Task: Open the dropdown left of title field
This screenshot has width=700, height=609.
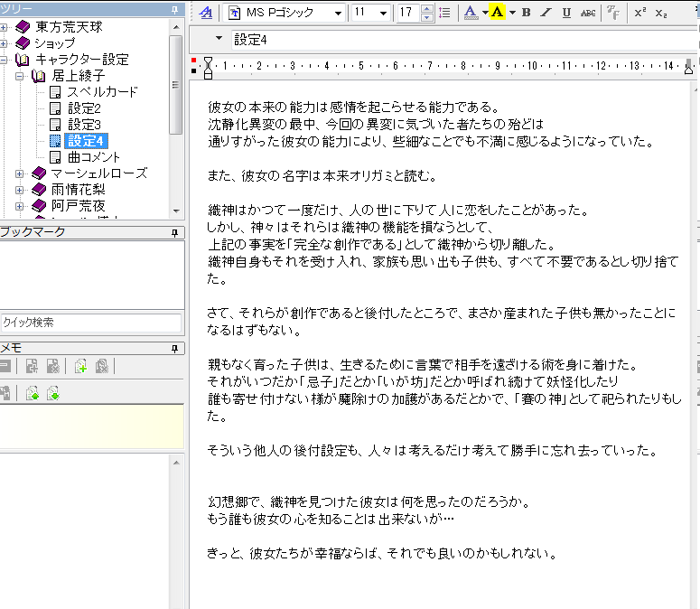Action: click(219, 38)
